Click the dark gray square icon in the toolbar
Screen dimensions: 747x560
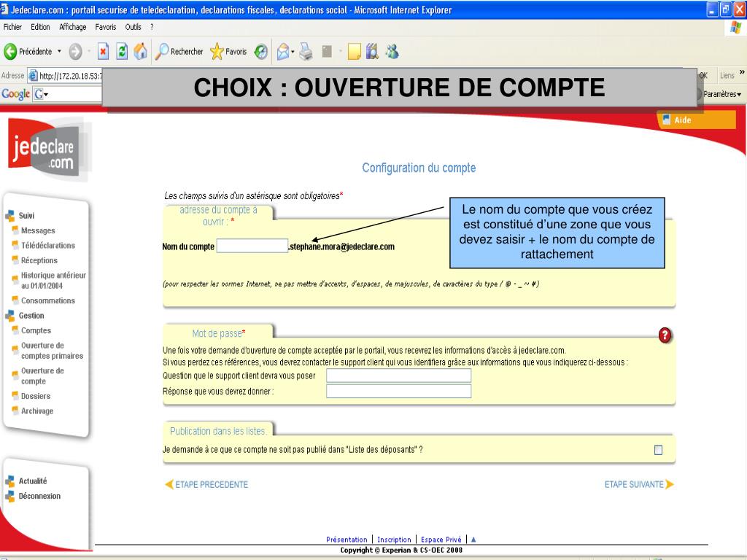(x=327, y=52)
